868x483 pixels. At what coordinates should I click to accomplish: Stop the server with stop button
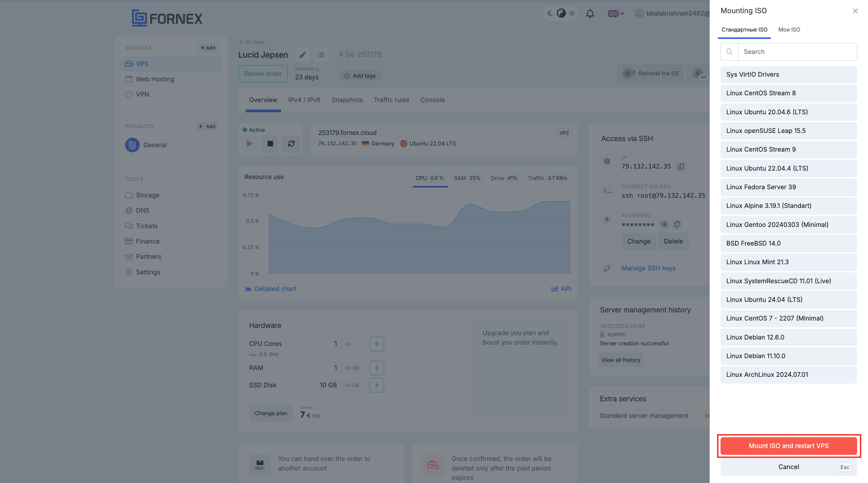[270, 144]
